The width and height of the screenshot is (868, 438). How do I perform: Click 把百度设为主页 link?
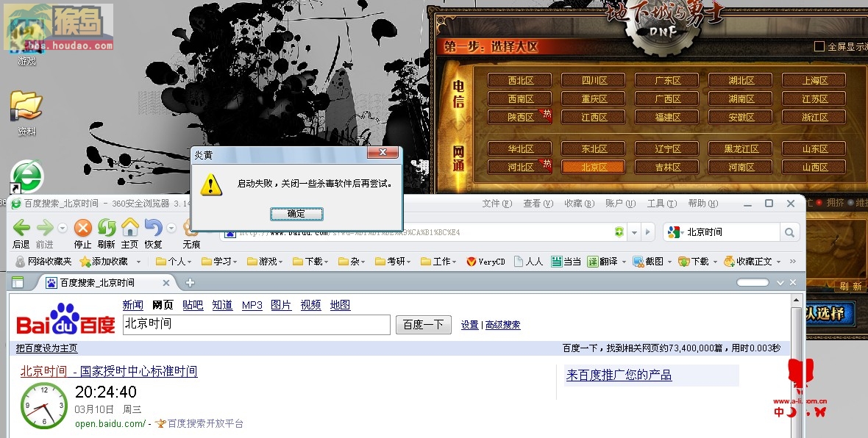tap(46, 348)
